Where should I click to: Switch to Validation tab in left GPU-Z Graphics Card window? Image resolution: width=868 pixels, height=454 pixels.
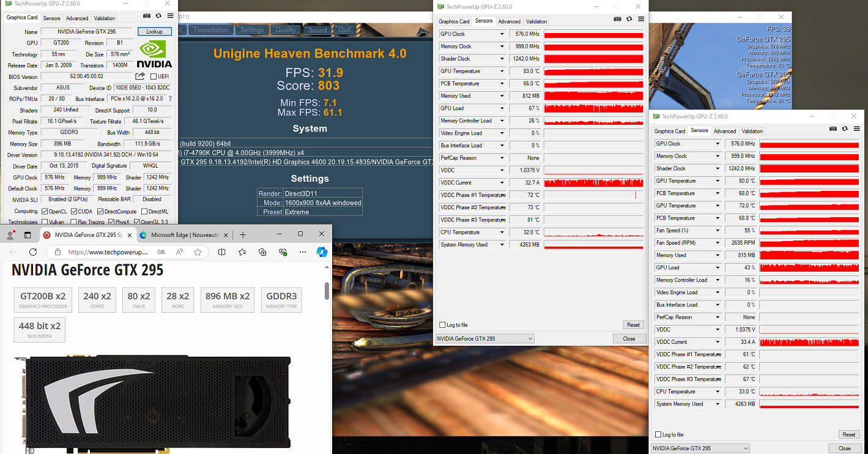[x=105, y=18]
